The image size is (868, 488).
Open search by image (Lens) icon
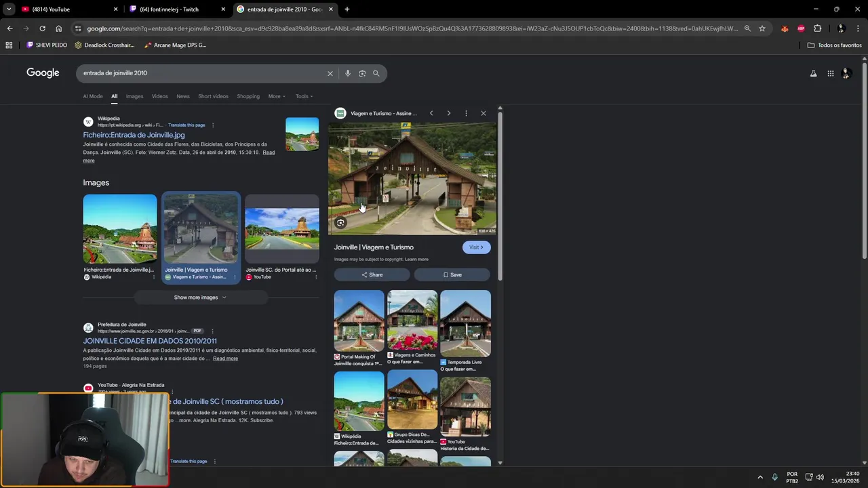362,73
